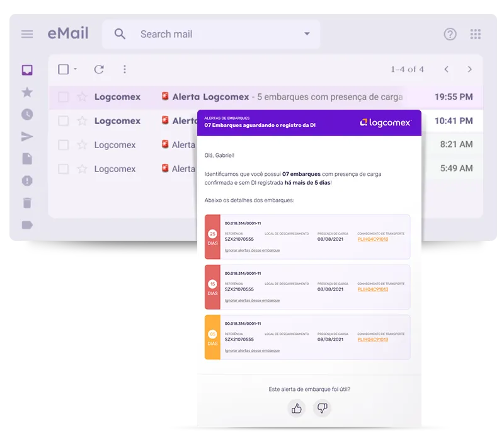
Task: Check the 5:49 AM Logcomex email checkbox
Action: tap(64, 169)
